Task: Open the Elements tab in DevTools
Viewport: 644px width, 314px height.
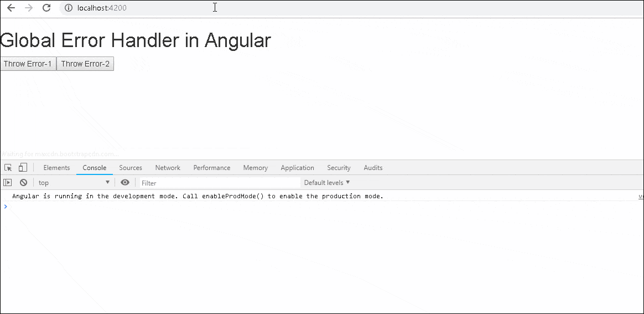Action: point(56,168)
